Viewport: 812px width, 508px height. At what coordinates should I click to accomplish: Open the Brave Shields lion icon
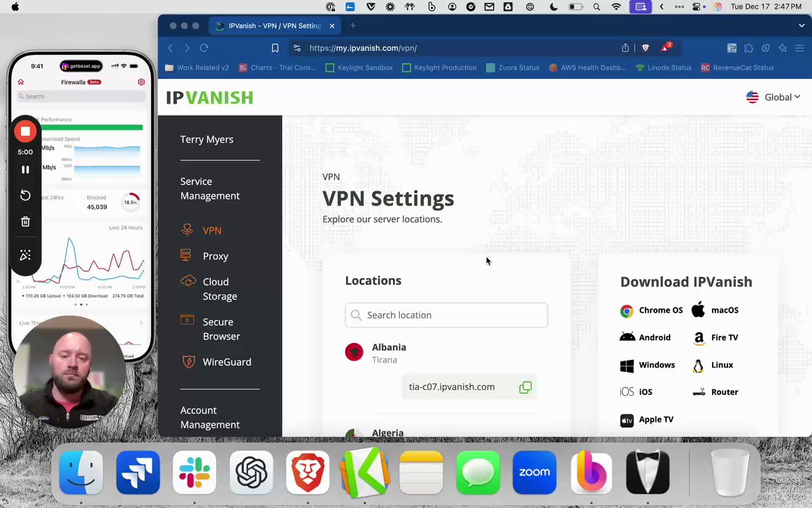(x=645, y=48)
